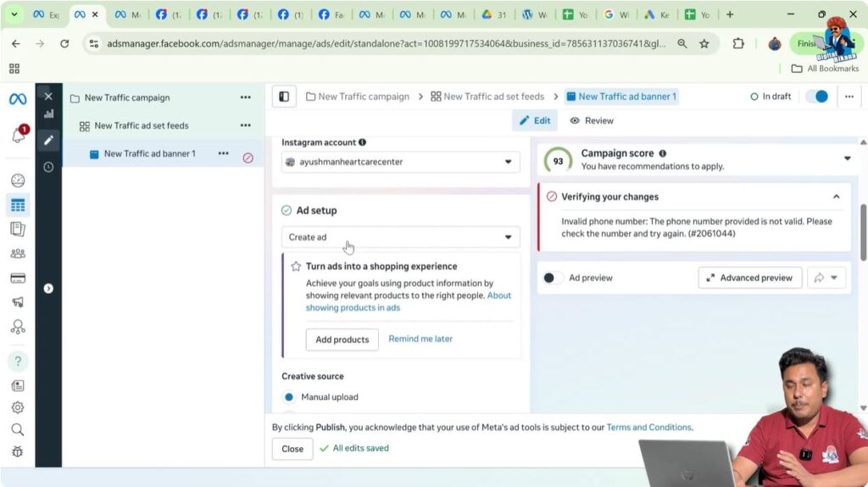Image resolution: width=868 pixels, height=487 pixels.
Task: Open Chrome extensions puzzle icon
Action: tap(738, 43)
